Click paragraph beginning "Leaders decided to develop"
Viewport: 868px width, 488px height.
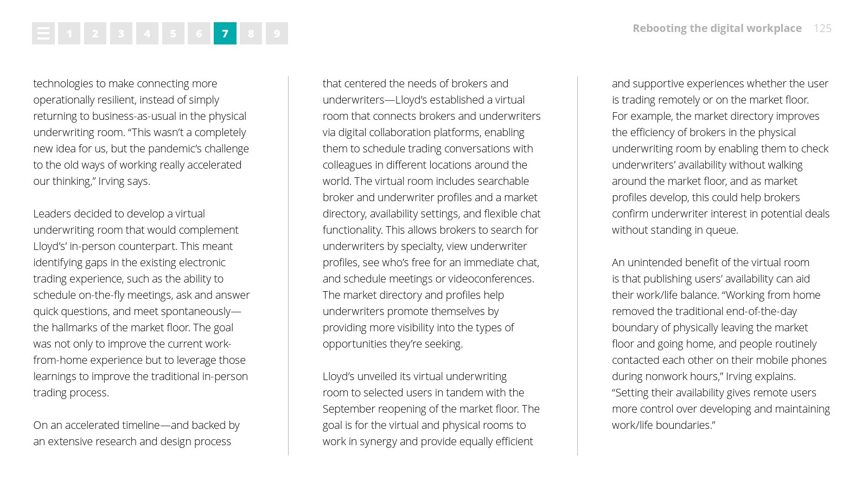point(141,303)
